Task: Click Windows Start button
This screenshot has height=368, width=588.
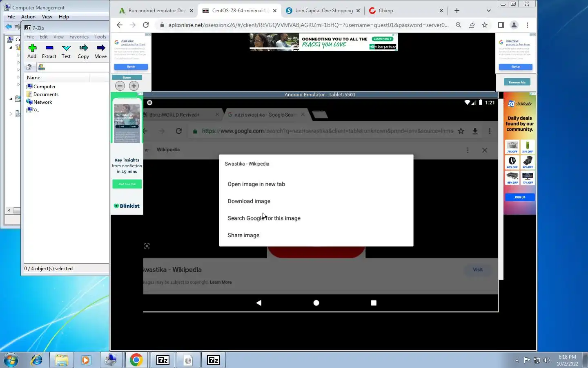Action: click(x=11, y=360)
